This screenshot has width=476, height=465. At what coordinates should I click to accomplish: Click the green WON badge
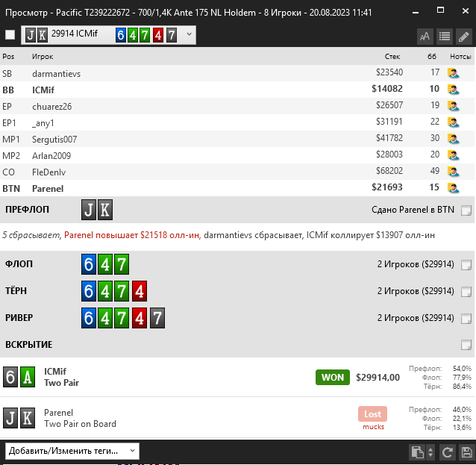333,377
